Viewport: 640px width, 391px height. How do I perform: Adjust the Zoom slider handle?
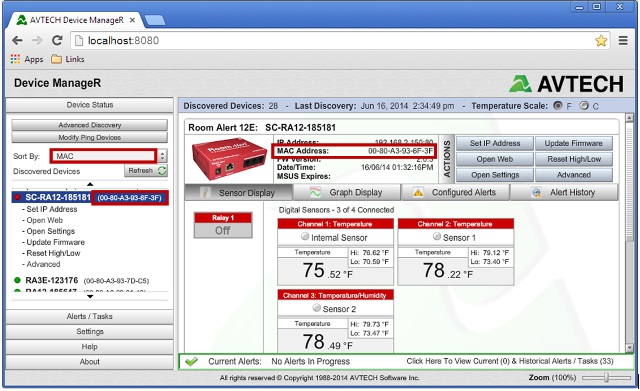[607, 378]
